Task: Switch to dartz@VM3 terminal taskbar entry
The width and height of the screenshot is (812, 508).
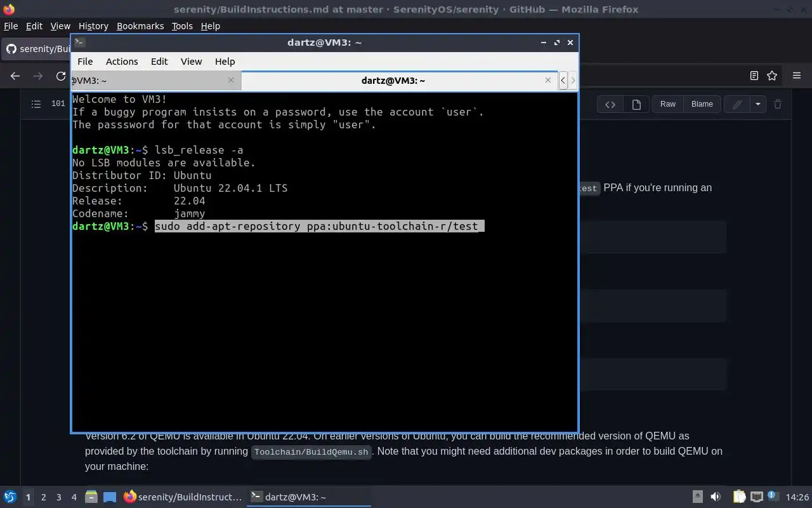Action: 310,497
